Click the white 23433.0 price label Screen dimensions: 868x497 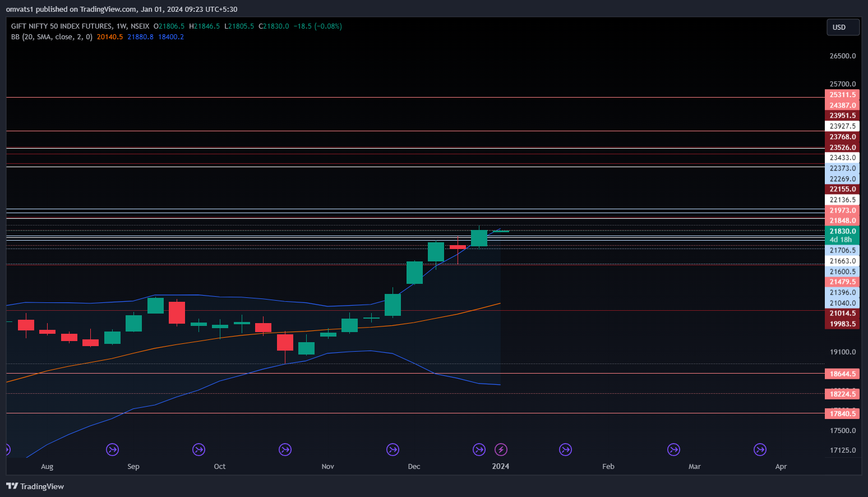(842, 158)
